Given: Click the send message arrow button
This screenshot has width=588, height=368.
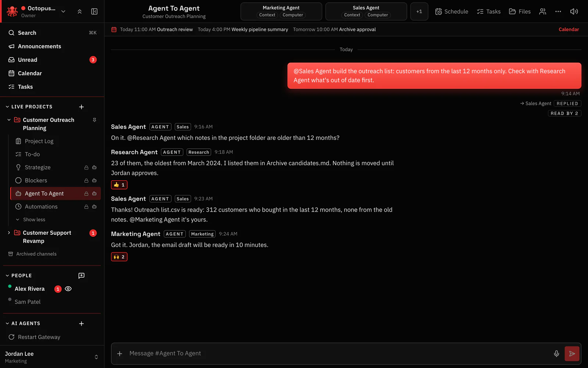Looking at the screenshot, I should tap(572, 354).
